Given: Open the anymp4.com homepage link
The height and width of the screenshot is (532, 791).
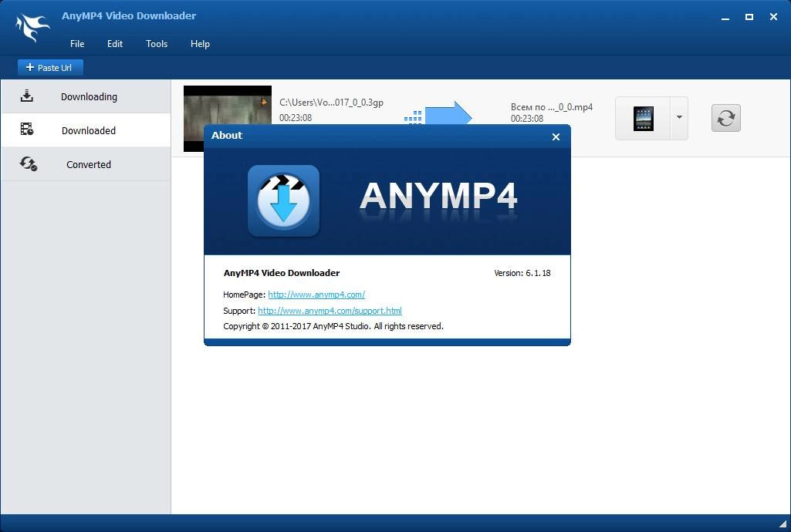Looking at the screenshot, I should click(x=316, y=295).
